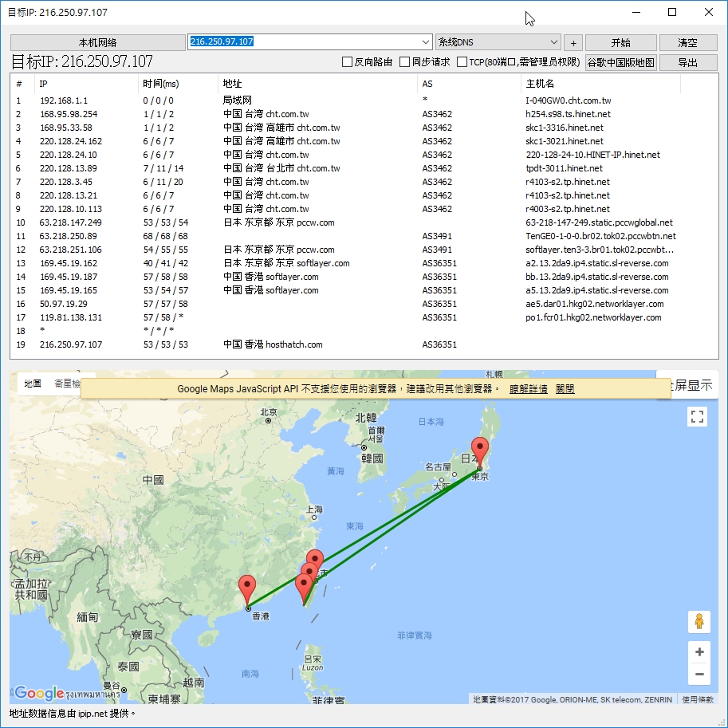The height and width of the screenshot is (728, 728).
Task: Click the AS column header
Action: (469, 84)
